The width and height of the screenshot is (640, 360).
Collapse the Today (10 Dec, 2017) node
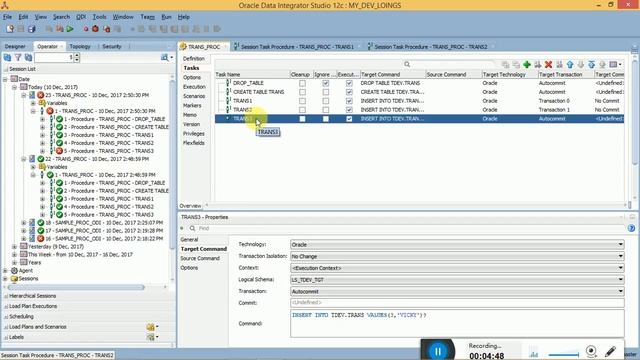point(15,87)
